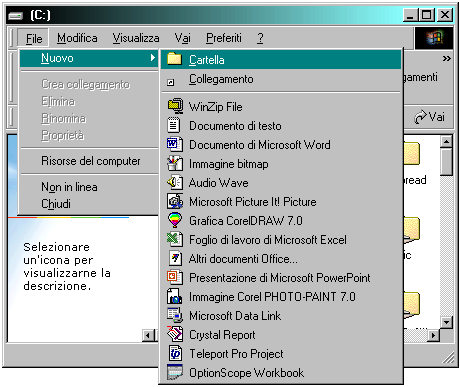Click the Microsoft Word document icon
Viewport: 460px width, 387px height.
tap(175, 144)
